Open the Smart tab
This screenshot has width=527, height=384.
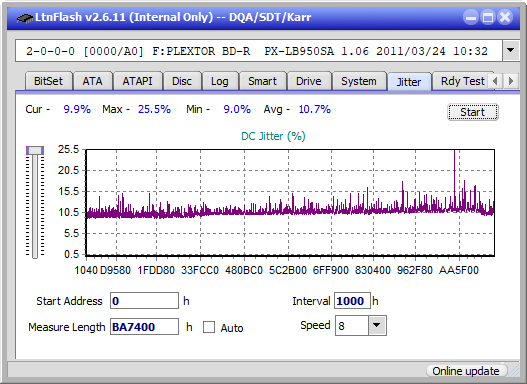pos(262,81)
